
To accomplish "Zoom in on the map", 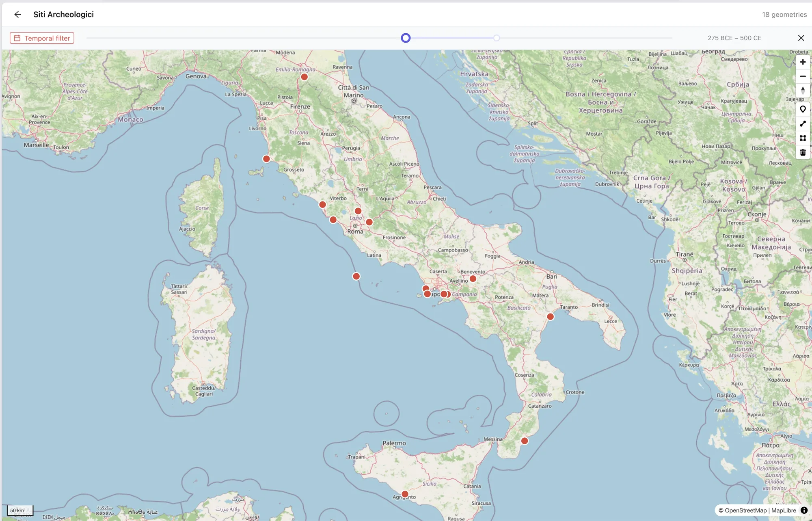I will 803,62.
